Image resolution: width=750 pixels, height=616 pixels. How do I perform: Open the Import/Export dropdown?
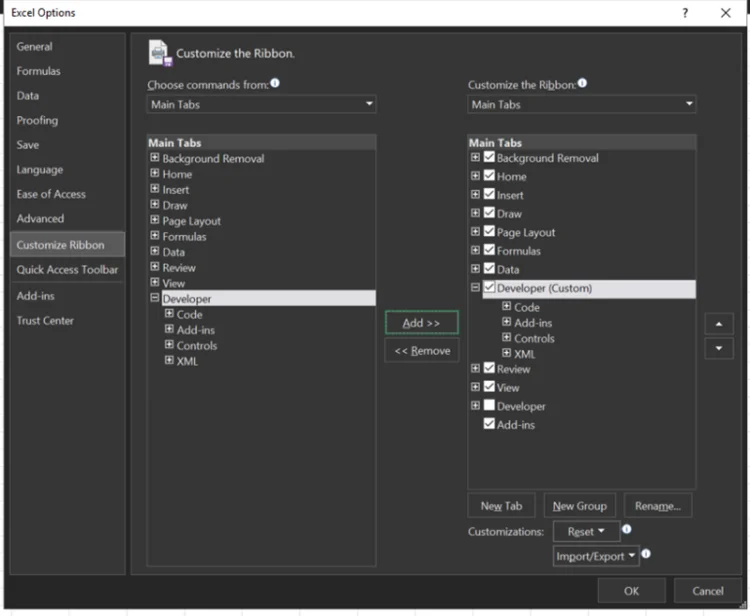tap(596, 556)
